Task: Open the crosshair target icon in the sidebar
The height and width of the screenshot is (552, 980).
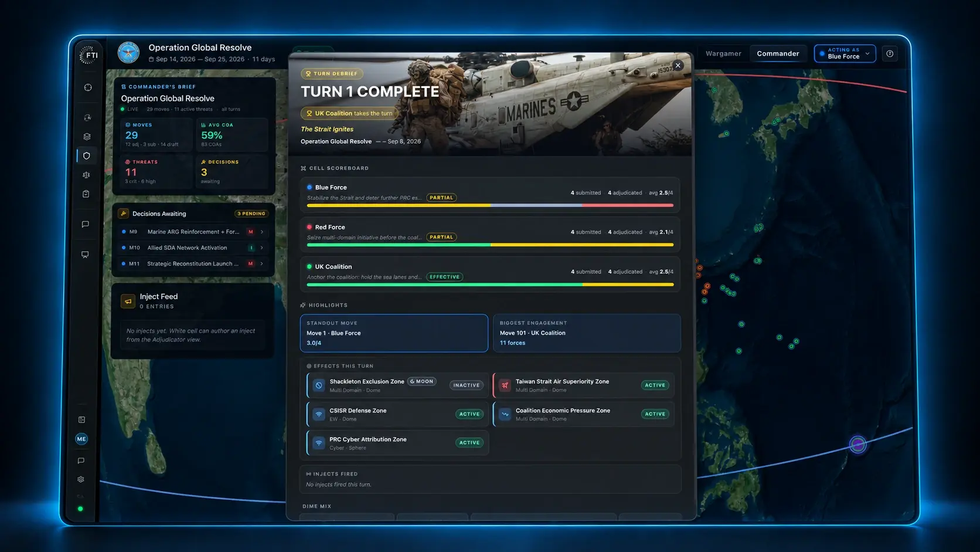Action: [88, 87]
